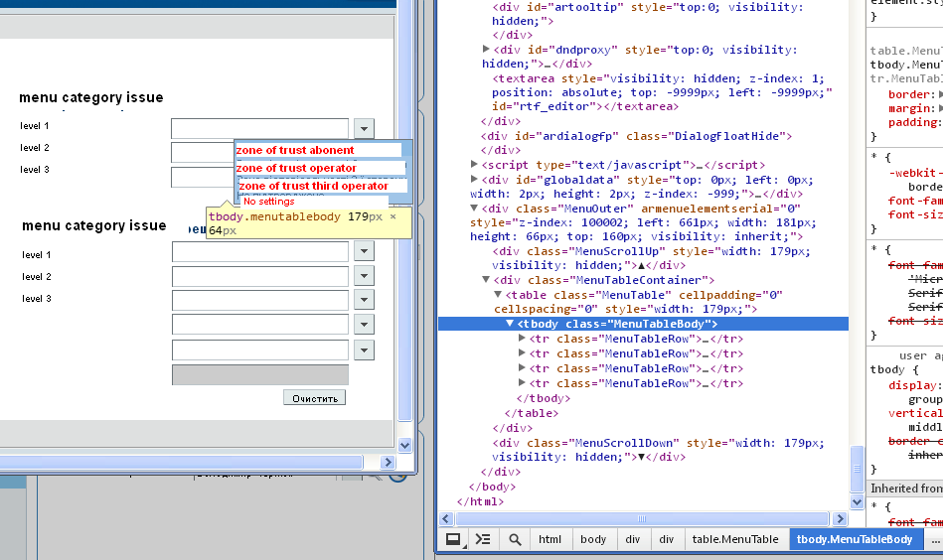Expand the div id="dndproxy" node
The height and width of the screenshot is (560, 943).
click(486, 50)
